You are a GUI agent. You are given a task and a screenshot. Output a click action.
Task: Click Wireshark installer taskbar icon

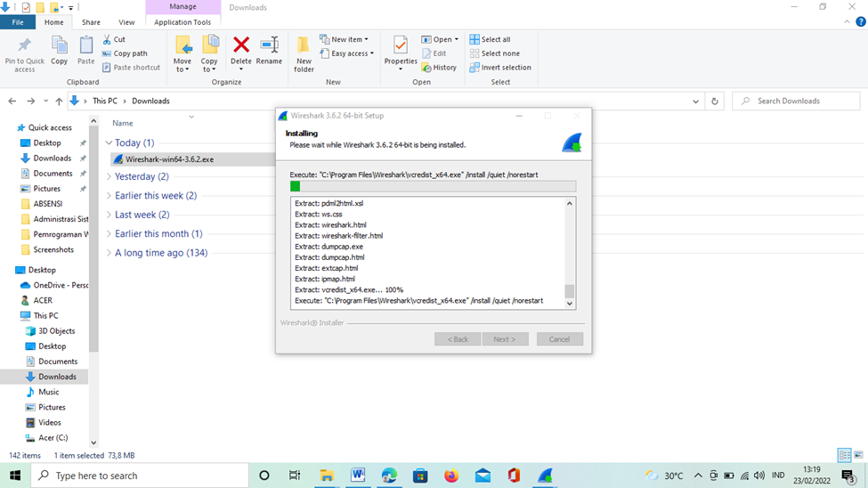point(545,476)
